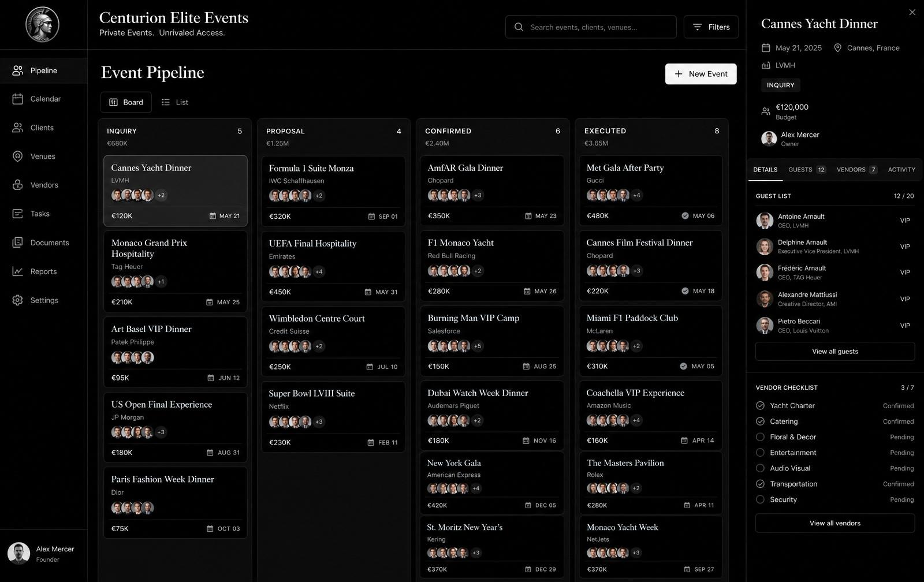This screenshot has height=582, width=924.
Task: Click the New Event button
Action: point(701,74)
